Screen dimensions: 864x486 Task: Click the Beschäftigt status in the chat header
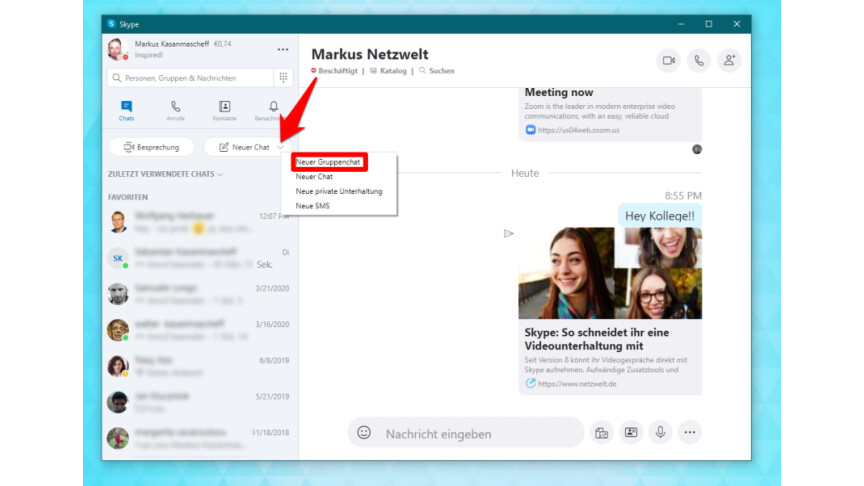pos(334,71)
